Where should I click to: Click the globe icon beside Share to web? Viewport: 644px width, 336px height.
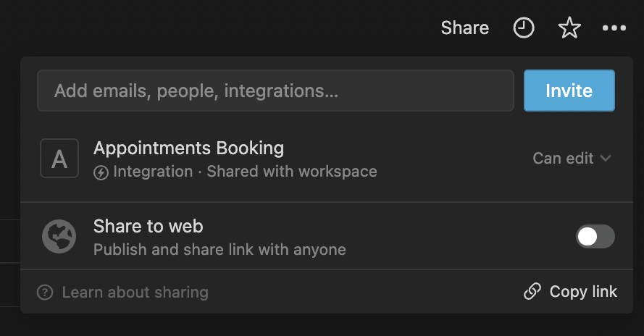pyautogui.click(x=59, y=237)
